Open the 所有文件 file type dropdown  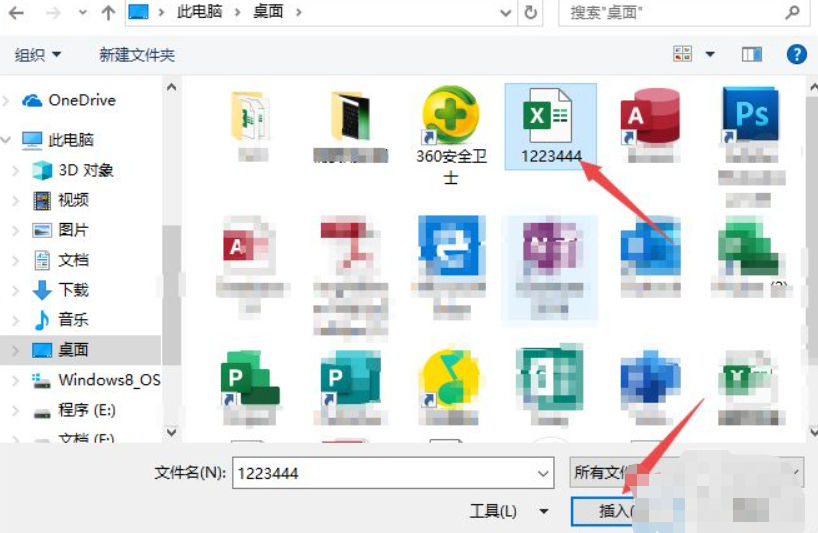coord(685,473)
